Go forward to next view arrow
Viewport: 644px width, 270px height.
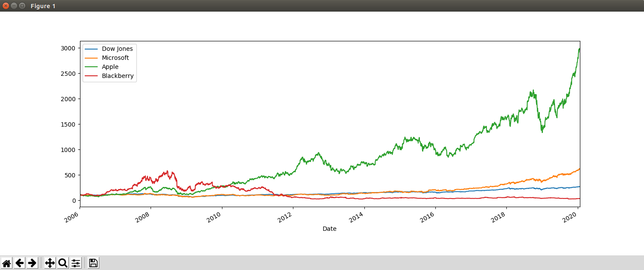(32, 263)
